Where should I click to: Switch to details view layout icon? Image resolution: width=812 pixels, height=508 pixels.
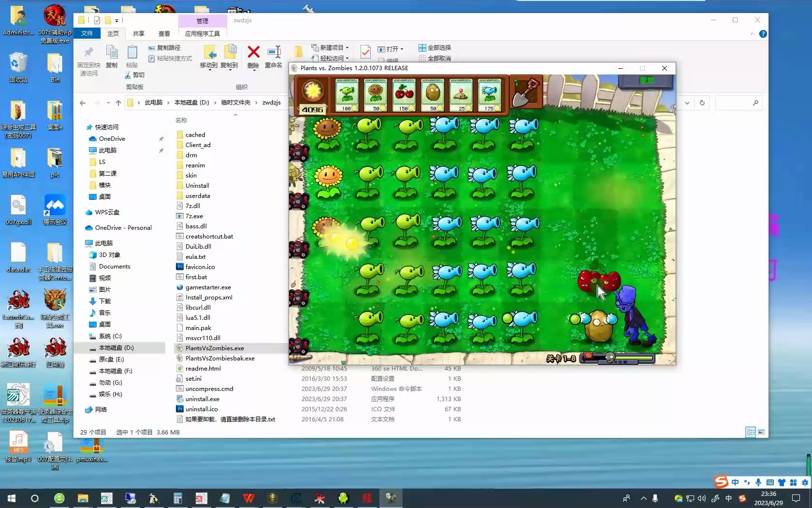coord(751,432)
